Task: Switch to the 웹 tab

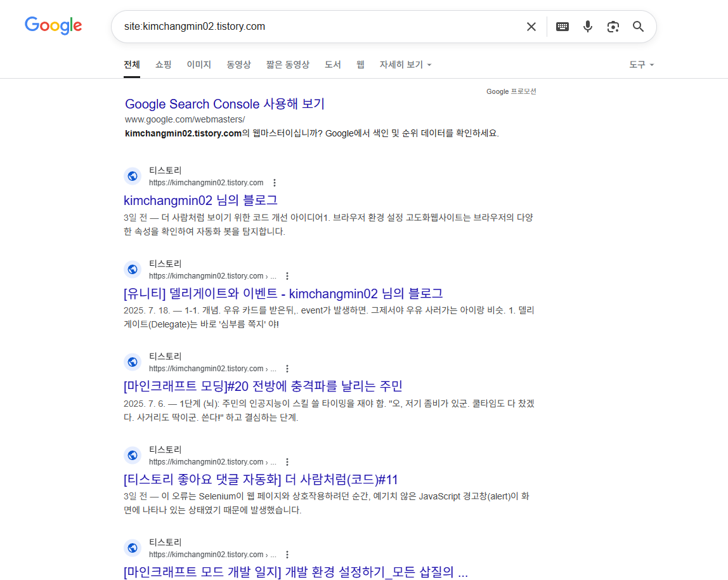Action: (x=360, y=65)
